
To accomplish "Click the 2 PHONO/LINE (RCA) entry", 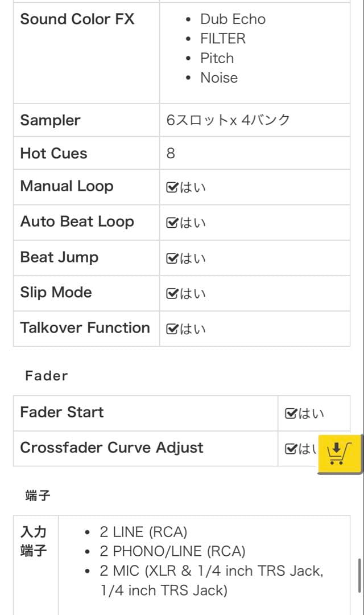I will (172, 551).
